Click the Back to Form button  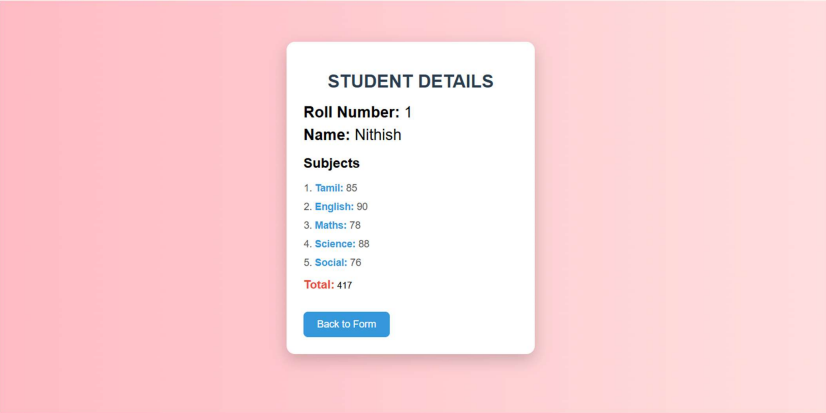tap(346, 324)
